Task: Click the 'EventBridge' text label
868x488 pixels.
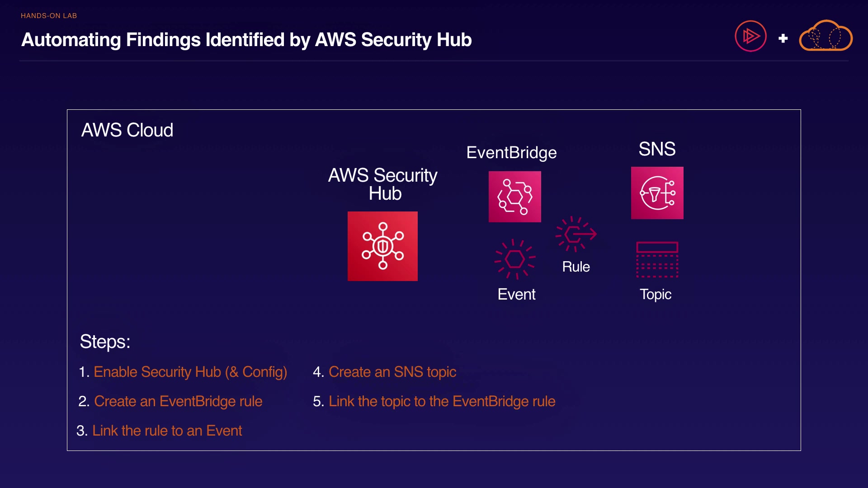Action: point(511,153)
